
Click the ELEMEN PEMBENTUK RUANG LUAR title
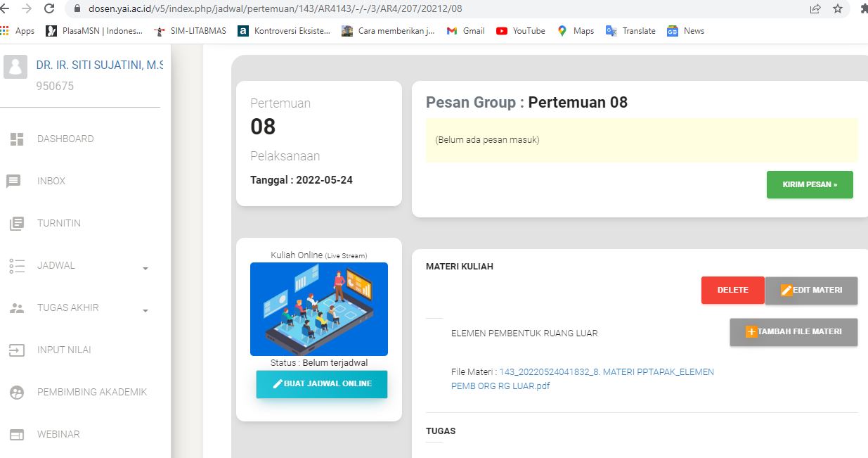pyautogui.click(x=524, y=333)
